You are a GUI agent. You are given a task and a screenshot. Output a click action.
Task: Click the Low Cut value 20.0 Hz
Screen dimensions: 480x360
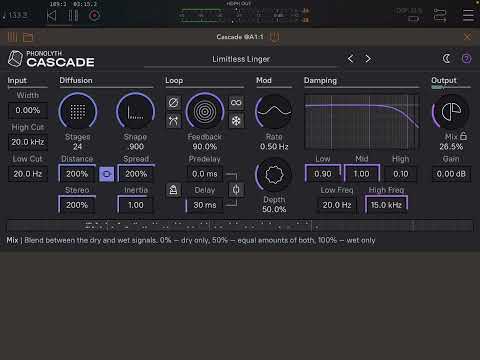(x=28, y=174)
